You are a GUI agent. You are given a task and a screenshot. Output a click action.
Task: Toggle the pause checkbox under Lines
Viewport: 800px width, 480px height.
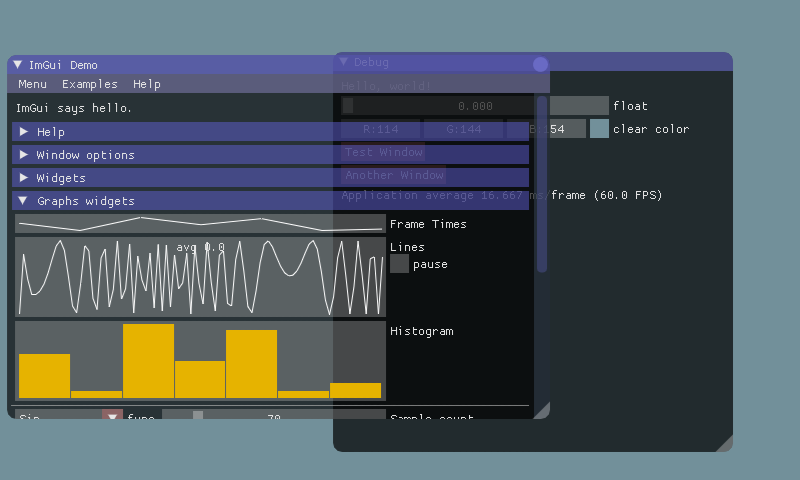coord(399,264)
